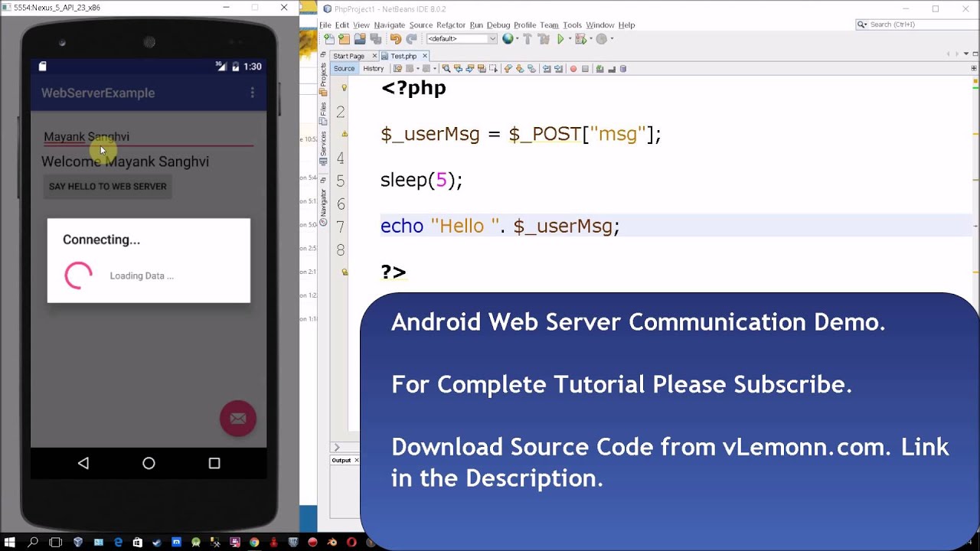Image resolution: width=980 pixels, height=551 pixels.
Task: Expand the dropdown next to the browser globe icon
Action: click(516, 39)
